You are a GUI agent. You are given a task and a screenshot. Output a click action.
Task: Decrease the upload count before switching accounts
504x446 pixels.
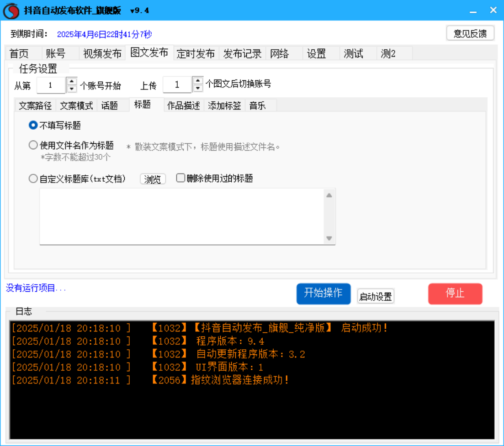198,88
